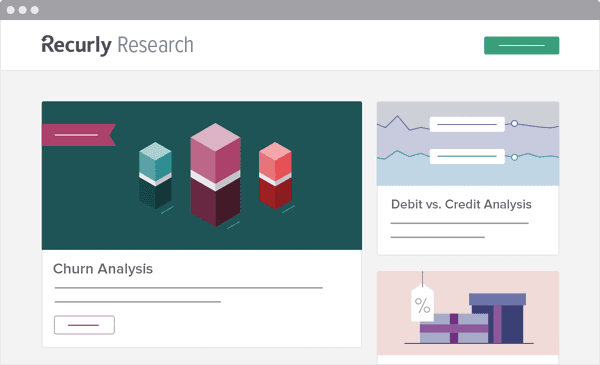Viewport: 600px width, 365px height.
Task: Click the outlined button under Churn Analysis
Action: [x=84, y=325]
